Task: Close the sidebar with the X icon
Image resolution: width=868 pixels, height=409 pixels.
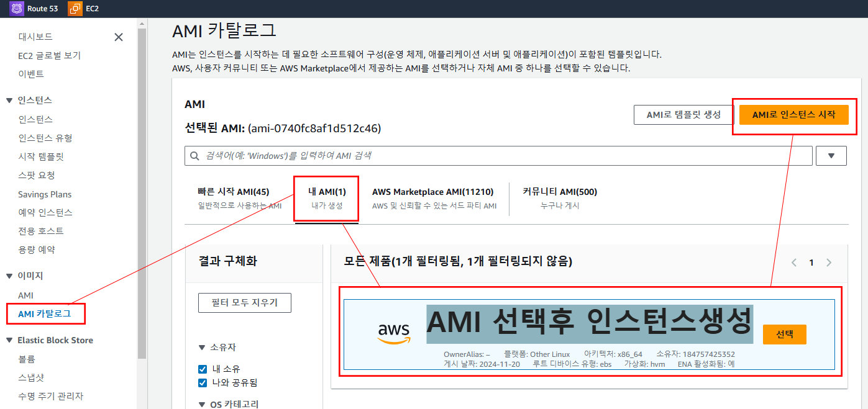Action: tap(119, 37)
